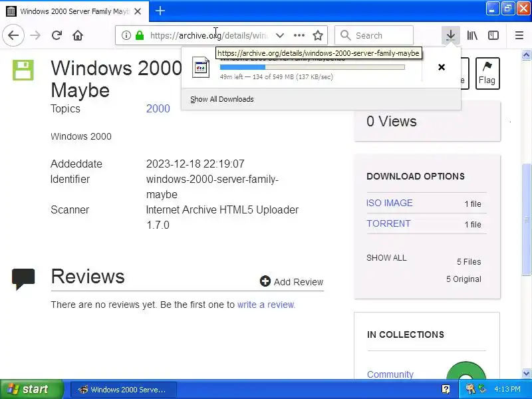Click the first system tray icon
This screenshot has width=532, height=399.
pyautogui.click(x=470, y=389)
